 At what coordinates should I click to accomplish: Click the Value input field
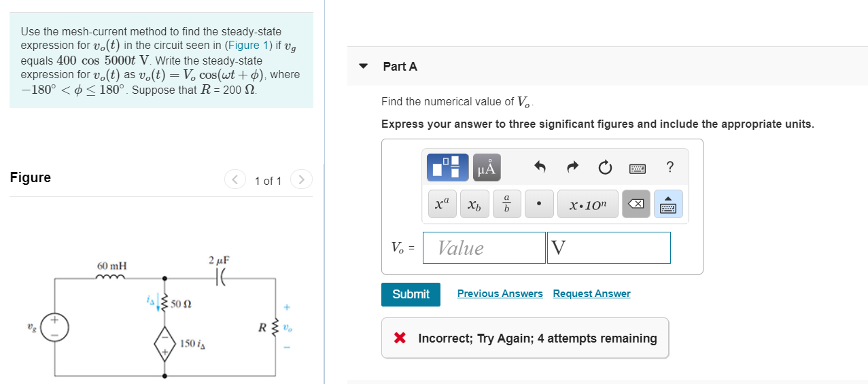pos(484,248)
